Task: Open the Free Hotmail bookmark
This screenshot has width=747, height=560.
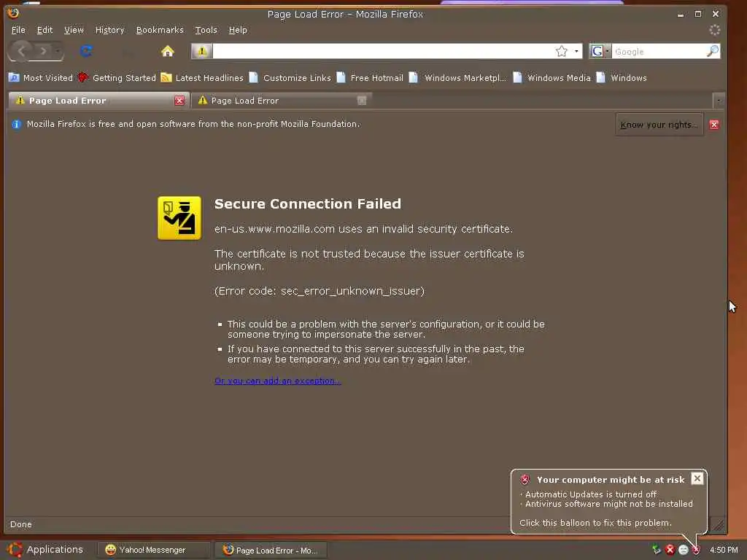Action: tap(370, 77)
